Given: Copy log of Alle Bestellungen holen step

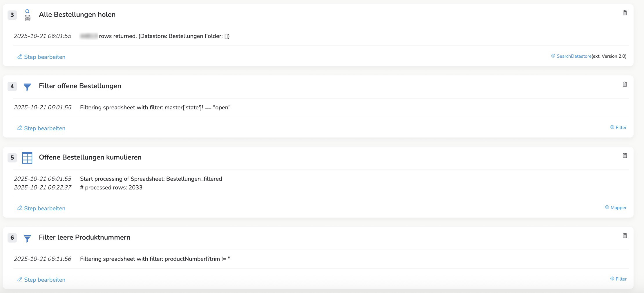Looking at the screenshot, I should pyautogui.click(x=625, y=13).
